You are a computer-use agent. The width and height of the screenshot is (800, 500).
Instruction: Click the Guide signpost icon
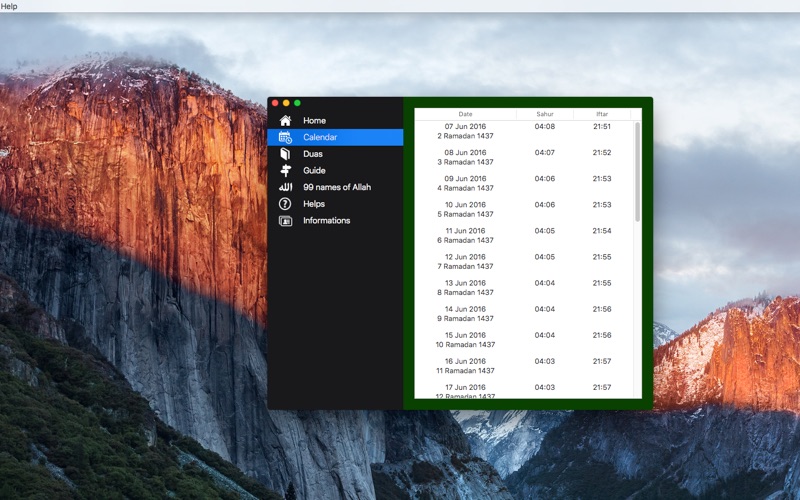coord(285,170)
